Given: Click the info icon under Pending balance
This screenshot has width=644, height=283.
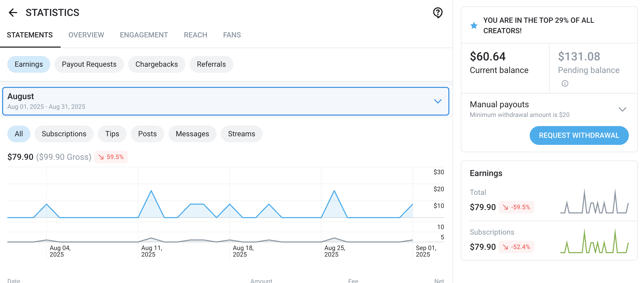Looking at the screenshot, I should click(x=565, y=83).
